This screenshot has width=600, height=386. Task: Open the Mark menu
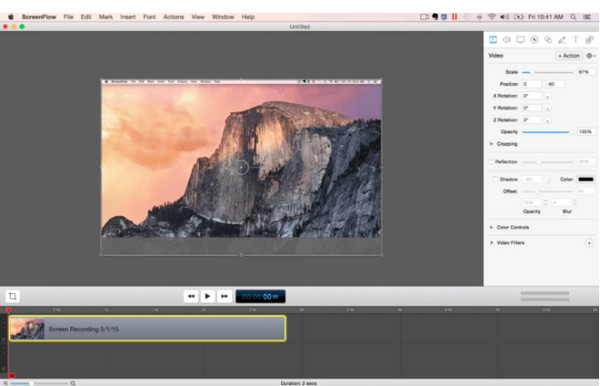[106, 17]
